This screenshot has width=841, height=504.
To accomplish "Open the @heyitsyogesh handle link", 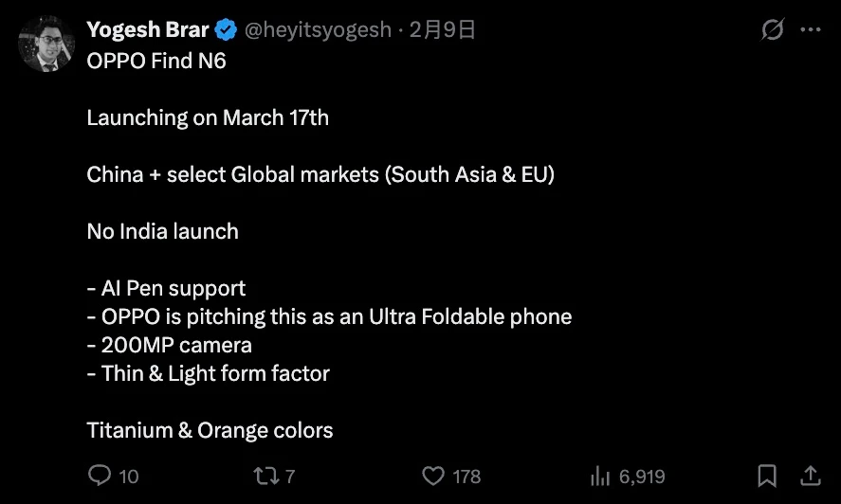I will tap(318, 30).
